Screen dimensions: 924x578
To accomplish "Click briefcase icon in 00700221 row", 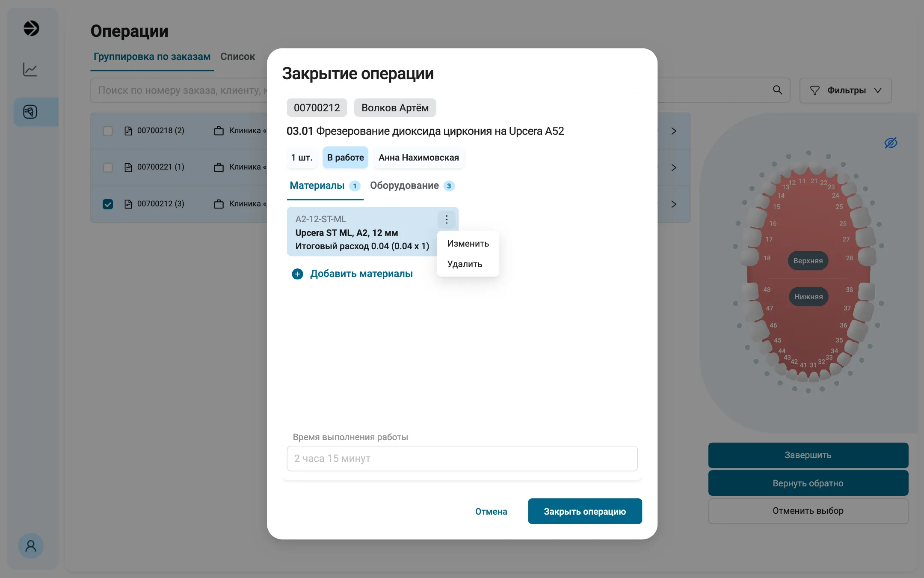I will point(219,167).
